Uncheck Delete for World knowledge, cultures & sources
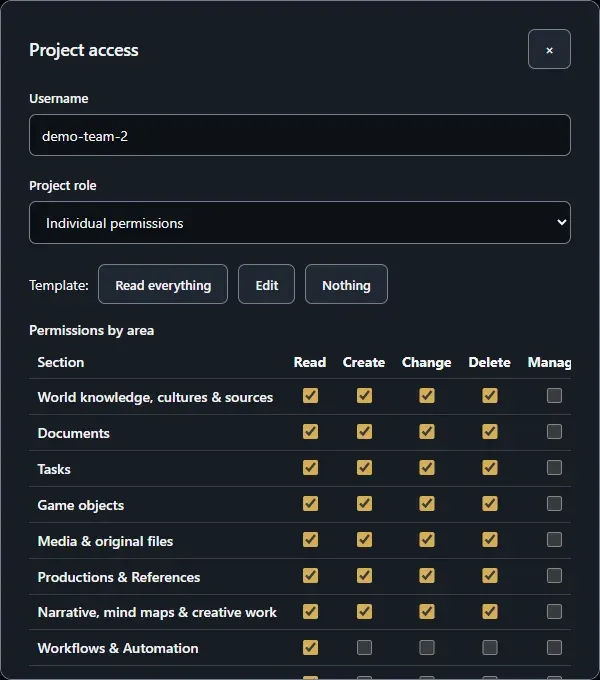This screenshot has height=680, width=600. [x=490, y=396]
